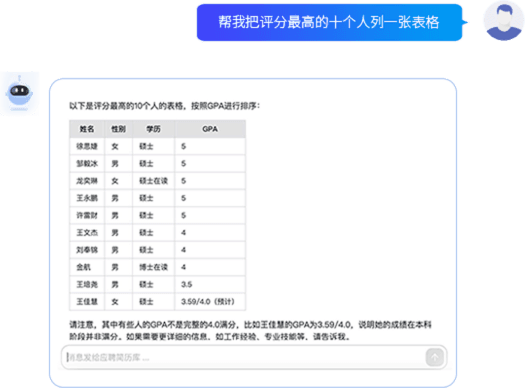Screen dimensions: 525x388
Task: Click the intro line mentioning 按照GPA进行排序
Action: tap(164, 106)
